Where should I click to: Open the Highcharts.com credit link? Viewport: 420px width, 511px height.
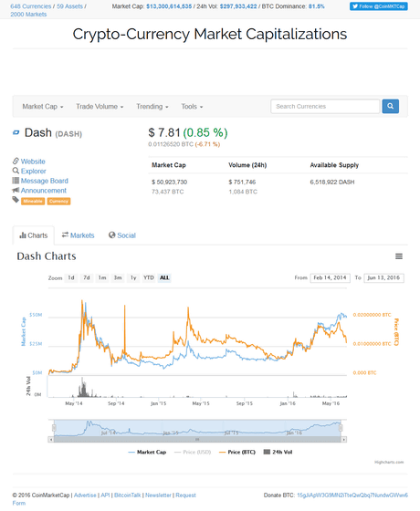389,462
